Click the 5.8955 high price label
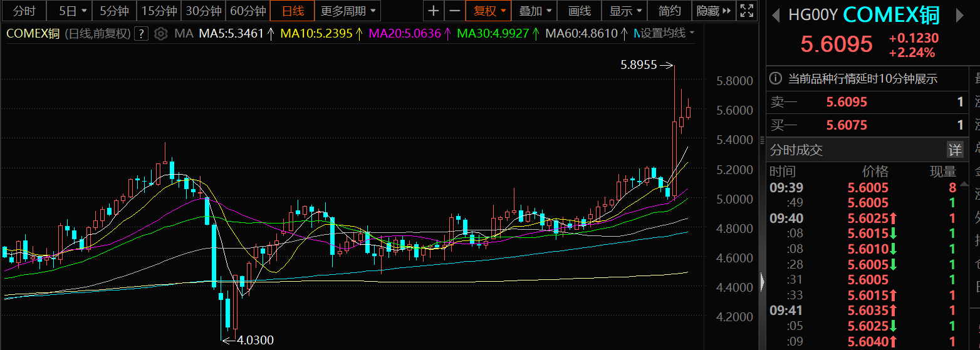This screenshot has height=350, width=980. [639, 64]
